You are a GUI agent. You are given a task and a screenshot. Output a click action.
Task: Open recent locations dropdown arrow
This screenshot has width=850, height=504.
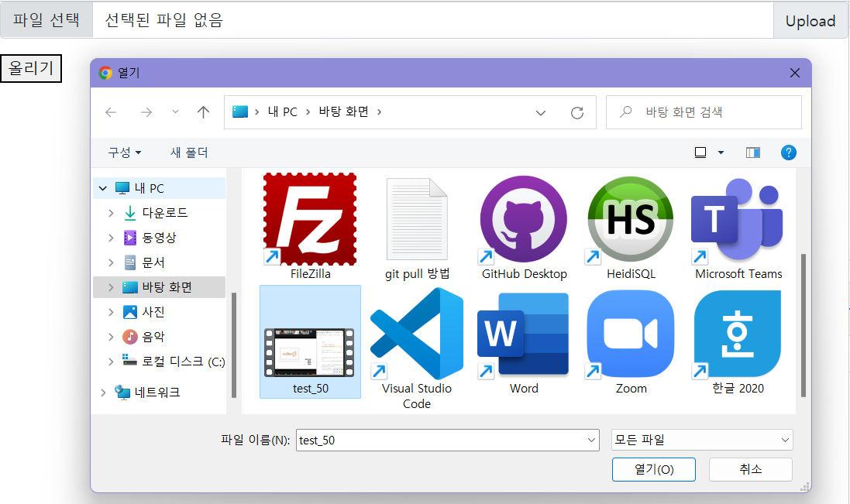(175, 112)
